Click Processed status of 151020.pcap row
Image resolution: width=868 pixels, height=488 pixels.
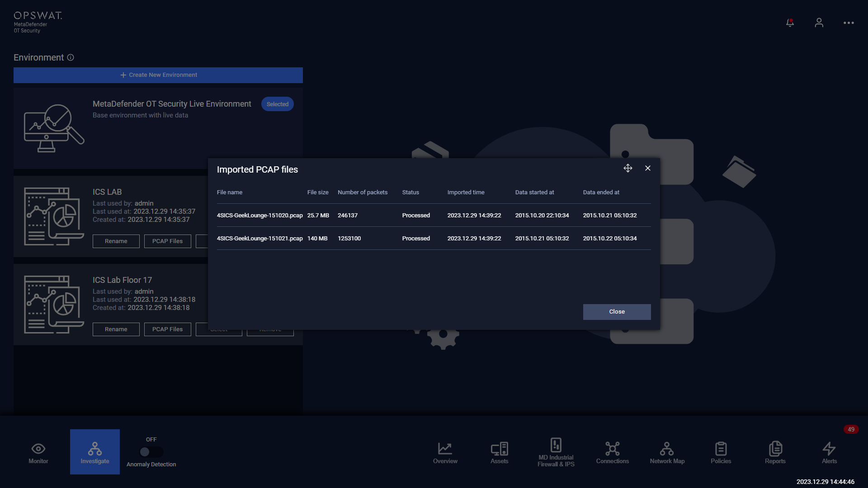point(416,216)
